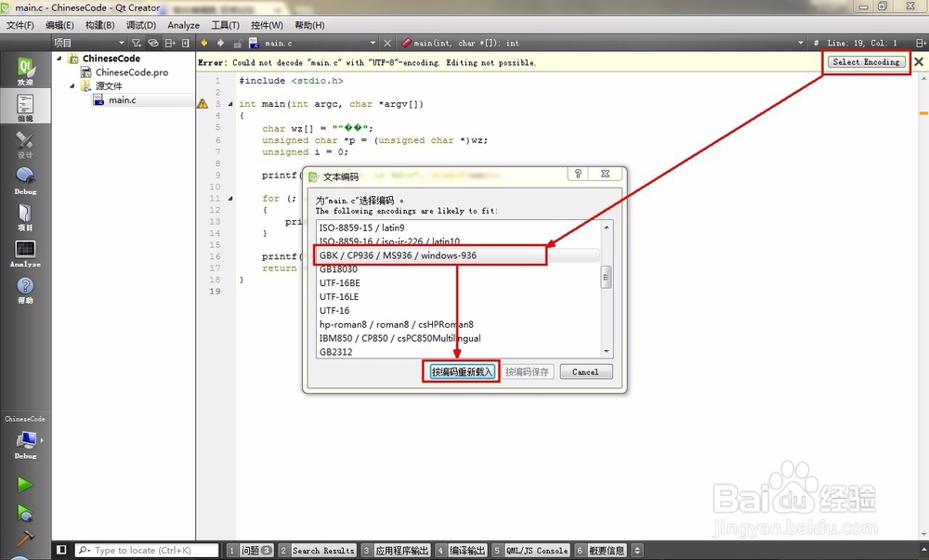This screenshot has width=929, height=560.
Task: Select hp-roman8 encoding entry
Action: pyautogui.click(x=458, y=324)
